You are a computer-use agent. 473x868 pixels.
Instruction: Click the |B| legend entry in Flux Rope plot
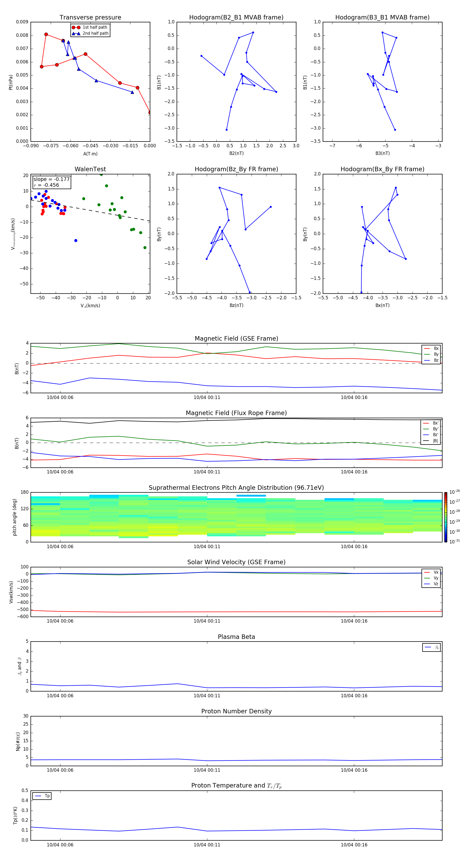pos(431,441)
